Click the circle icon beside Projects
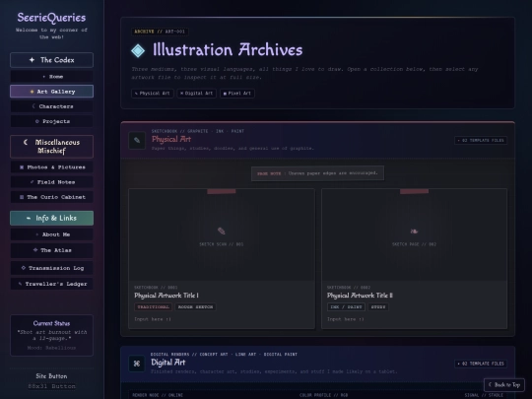Image resolution: width=532 pixels, height=399 pixels. coord(37,121)
